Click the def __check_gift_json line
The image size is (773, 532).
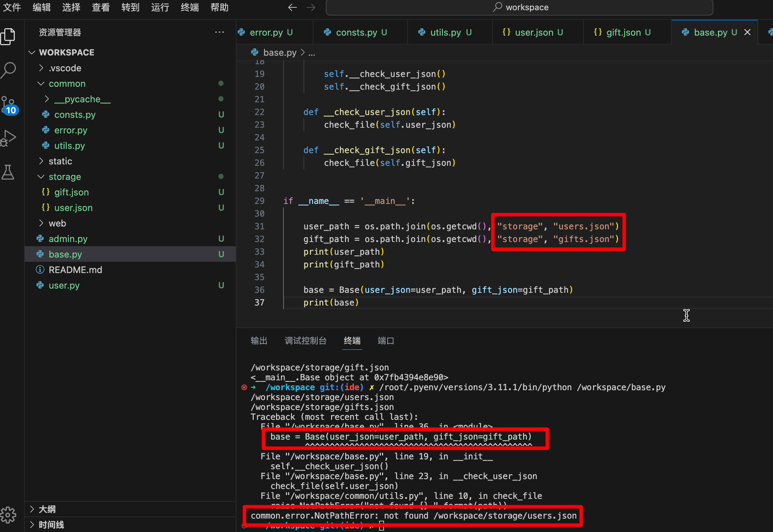tap(374, 150)
